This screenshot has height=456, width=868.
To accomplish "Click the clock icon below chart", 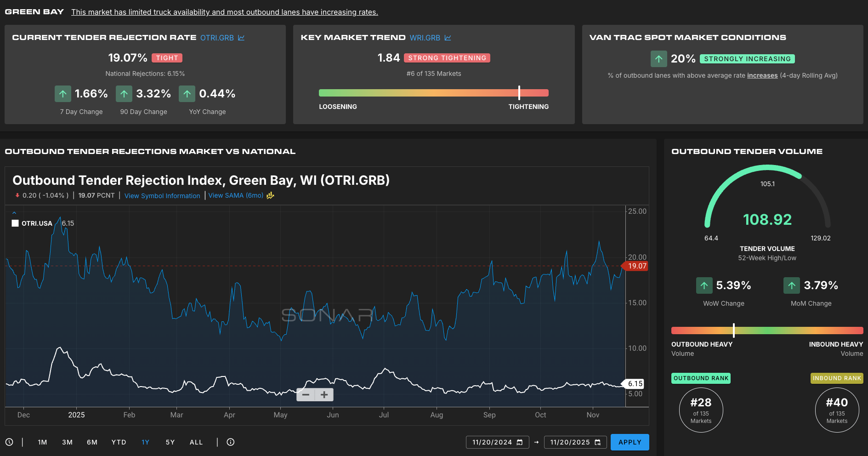I will [9, 442].
